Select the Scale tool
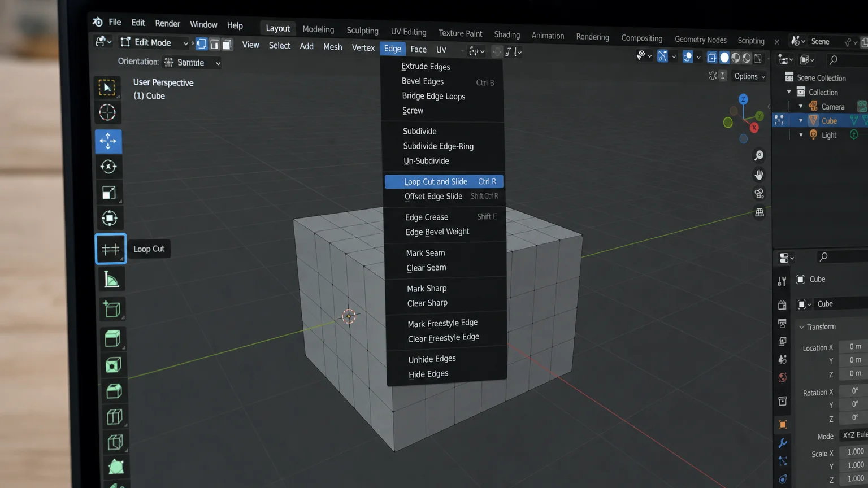The width and height of the screenshot is (868, 488). [109, 193]
